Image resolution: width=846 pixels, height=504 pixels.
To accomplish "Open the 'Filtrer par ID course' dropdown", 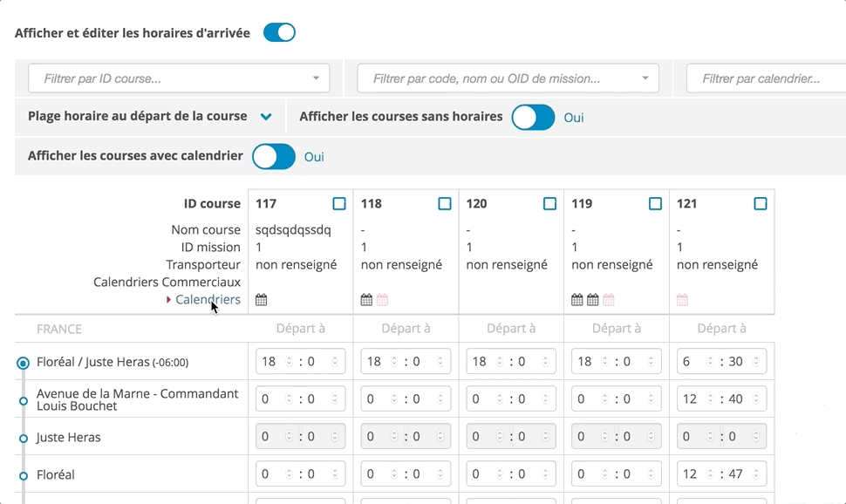I will click(x=316, y=78).
